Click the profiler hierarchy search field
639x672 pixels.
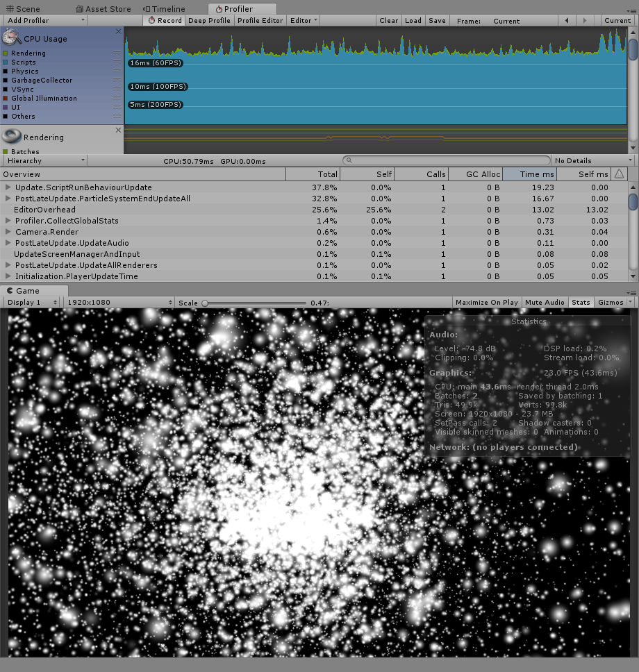447,160
